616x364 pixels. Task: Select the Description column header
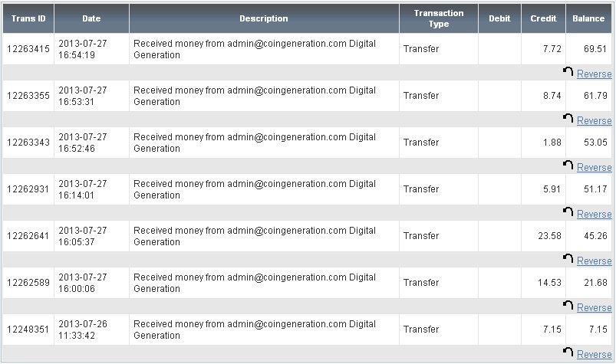264,18
